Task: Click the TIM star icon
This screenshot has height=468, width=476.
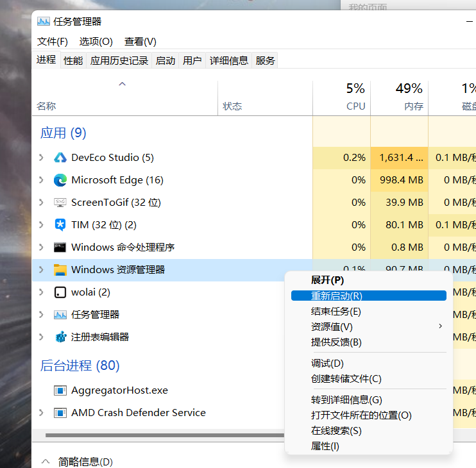Action: click(x=60, y=225)
